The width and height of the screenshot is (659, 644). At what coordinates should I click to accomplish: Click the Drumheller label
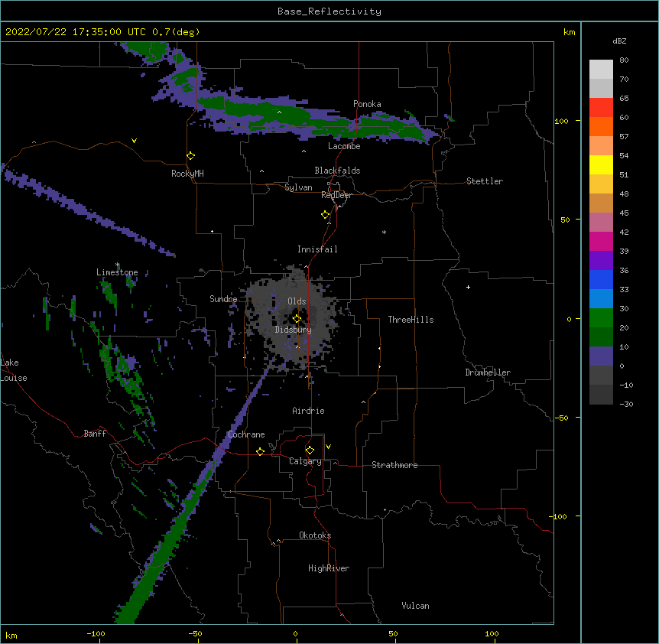tap(488, 372)
